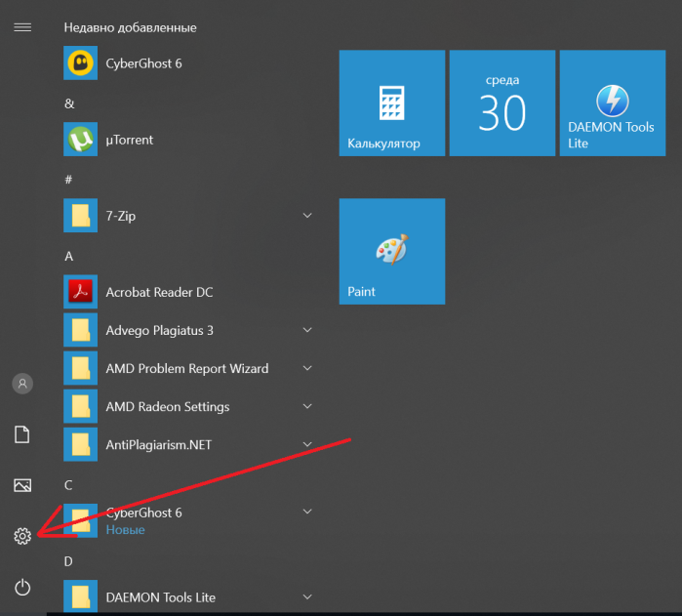This screenshot has width=682, height=616.
Task: Click the Advego Plagiatus 3 label
Action: point(160,331)
